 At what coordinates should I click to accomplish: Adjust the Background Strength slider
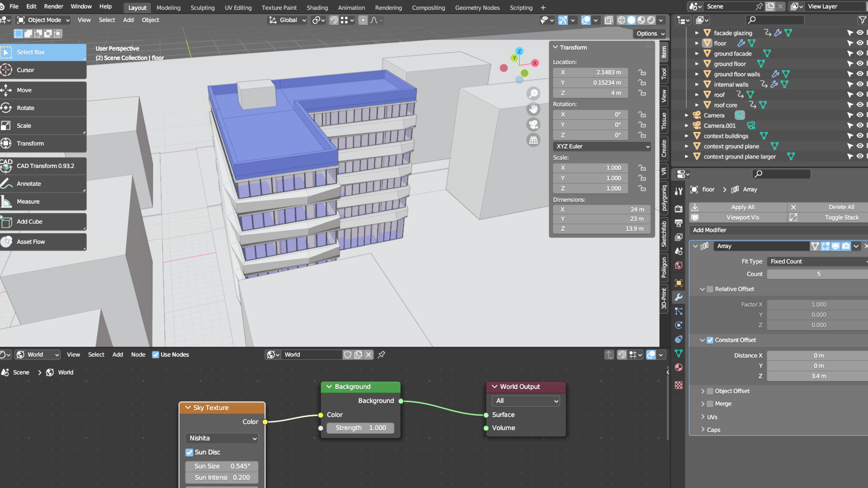[x=360, y=427]
